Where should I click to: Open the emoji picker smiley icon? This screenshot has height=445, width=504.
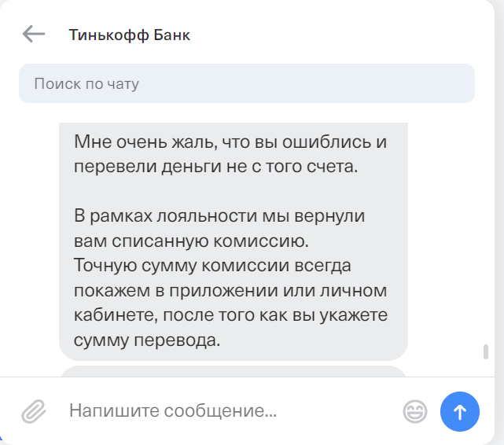pyautogui.click(x=414, y=410)
